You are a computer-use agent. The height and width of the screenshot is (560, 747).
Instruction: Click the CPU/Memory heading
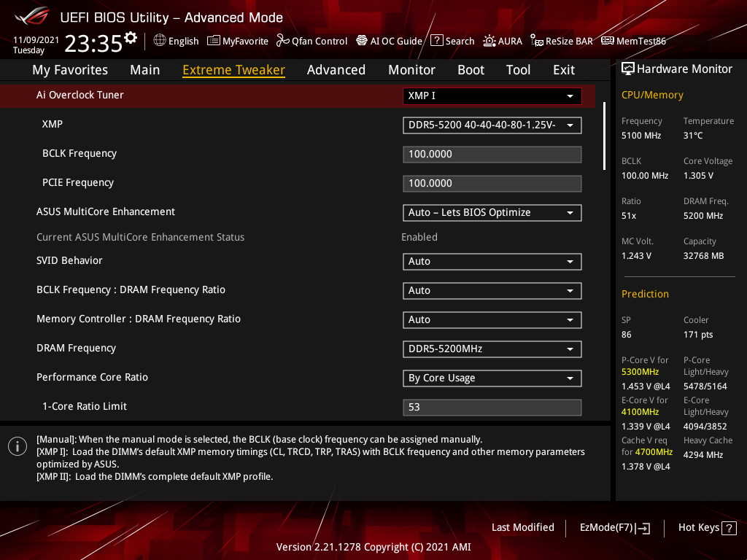pos(652,96)
